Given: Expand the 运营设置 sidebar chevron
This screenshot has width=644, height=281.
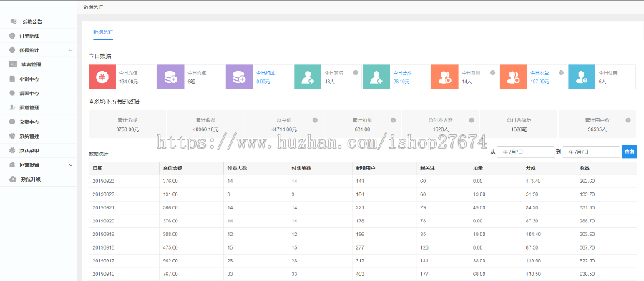Looking at the screenshot, I should (x=71, y=165).
